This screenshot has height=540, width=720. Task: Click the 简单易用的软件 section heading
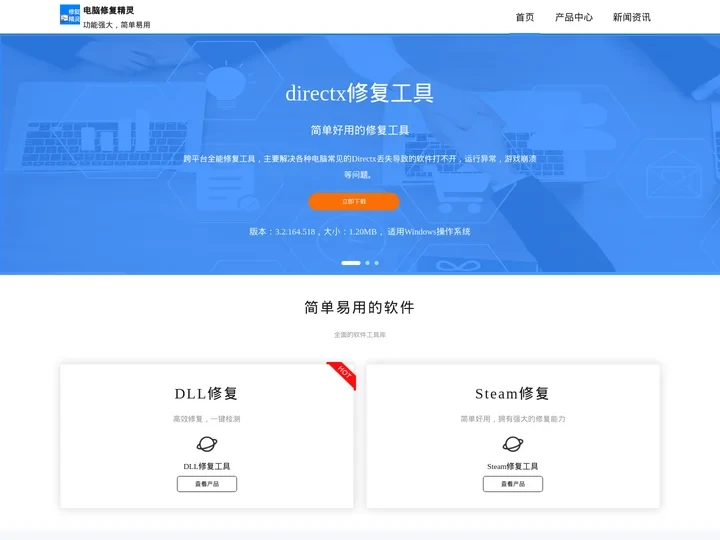point(360,308)
